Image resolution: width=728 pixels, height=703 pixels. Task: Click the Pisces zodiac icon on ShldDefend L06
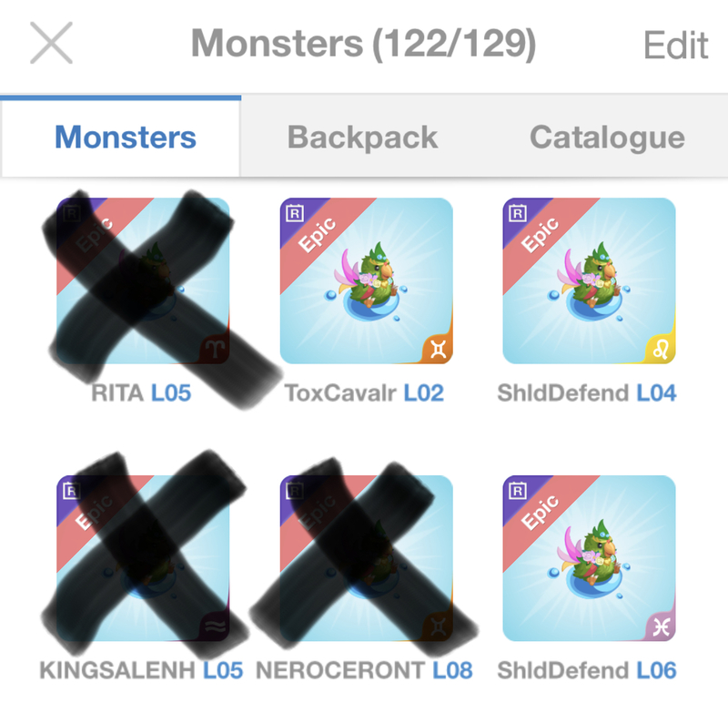tap(661, 627)
